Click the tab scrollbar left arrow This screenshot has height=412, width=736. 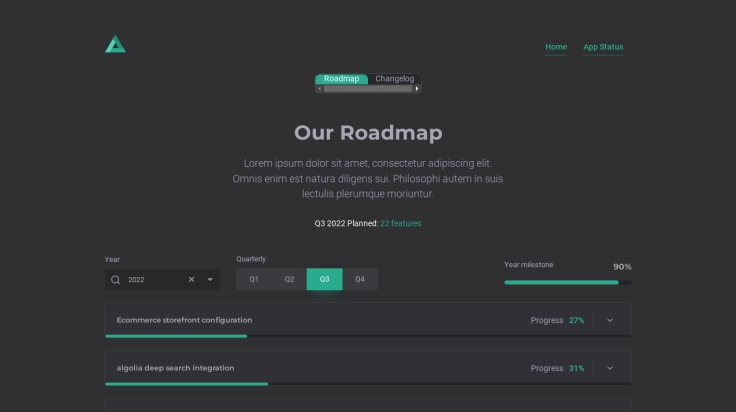(x=319, y=89)
